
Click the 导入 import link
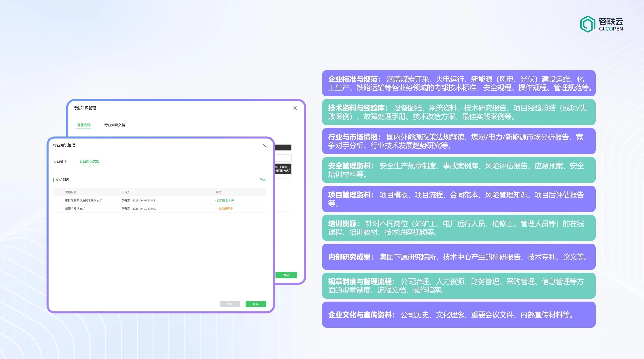click(x=263, y=180)
